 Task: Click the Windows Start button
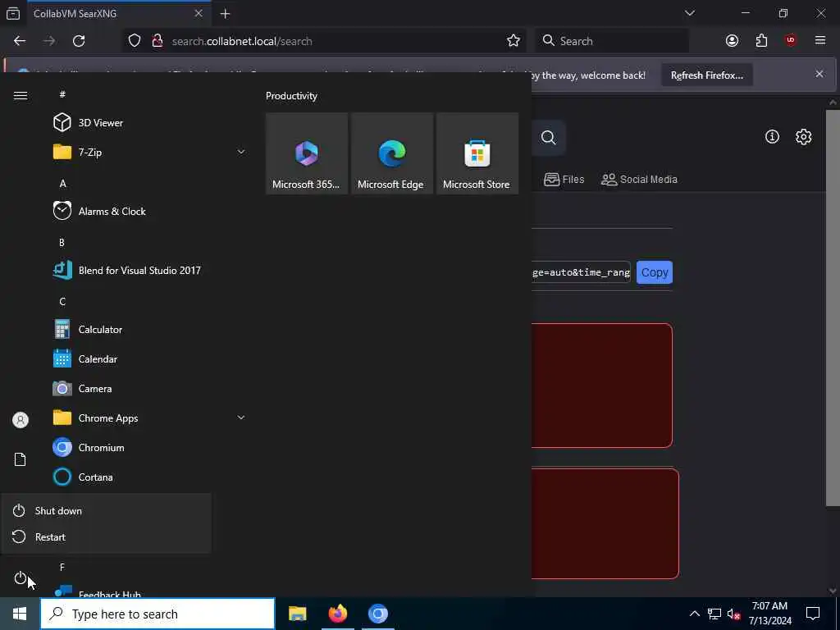(20, 614)
